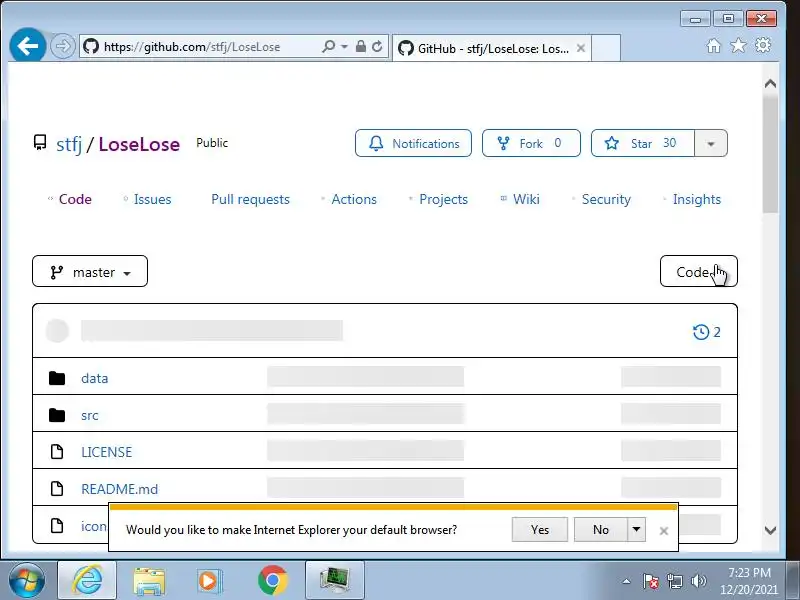This screenshot has width=800, height=600.
Task: Open the LICENSE file link
Action: pyautogui.click(x=106, y=452)
